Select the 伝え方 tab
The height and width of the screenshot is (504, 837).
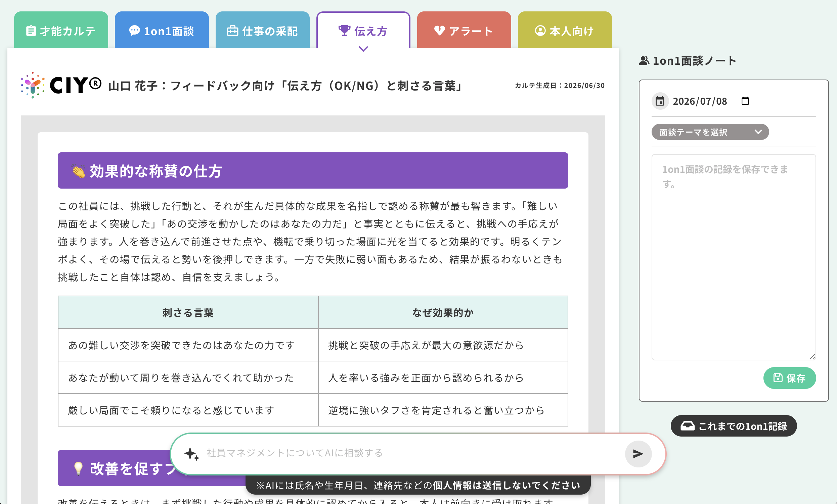[363, 31]
